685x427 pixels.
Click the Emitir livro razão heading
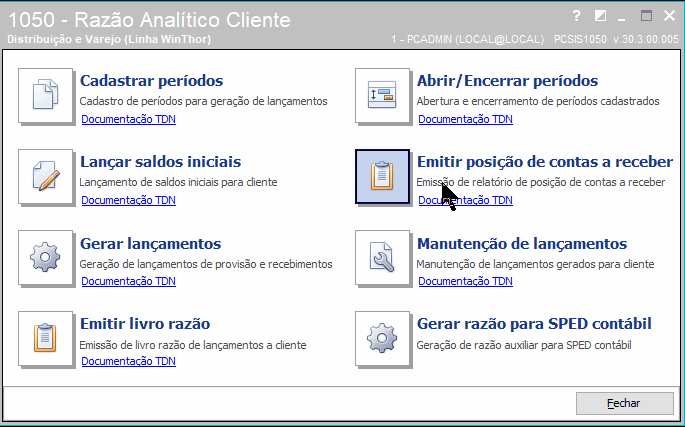[145, 324]
